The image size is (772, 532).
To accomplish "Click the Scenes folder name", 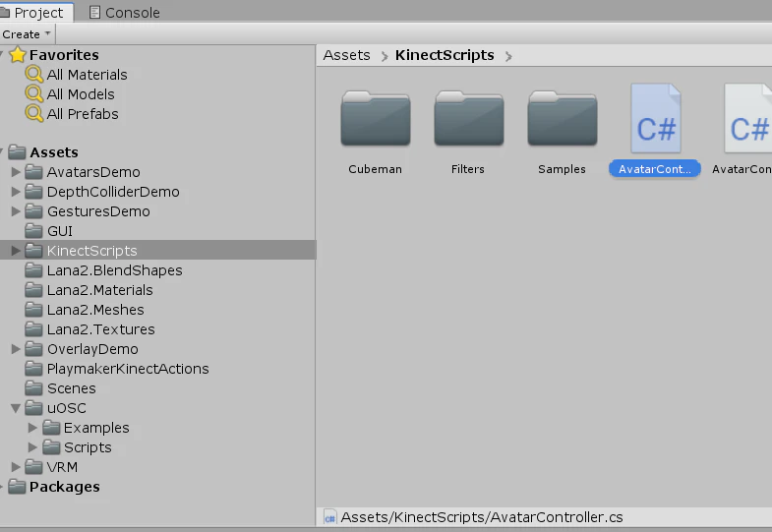I will pyautogui.click(x=72, y=388).
